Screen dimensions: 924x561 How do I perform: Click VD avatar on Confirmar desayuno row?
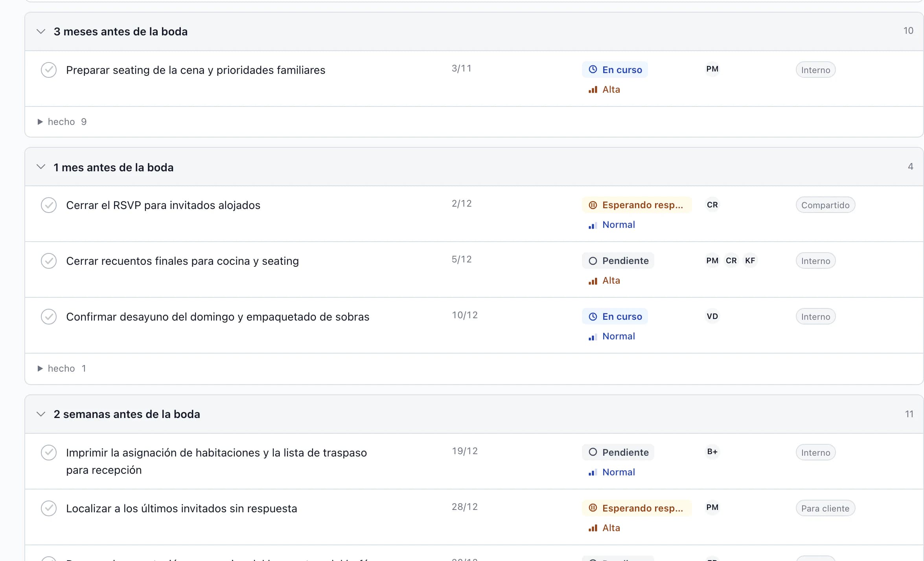712,316
